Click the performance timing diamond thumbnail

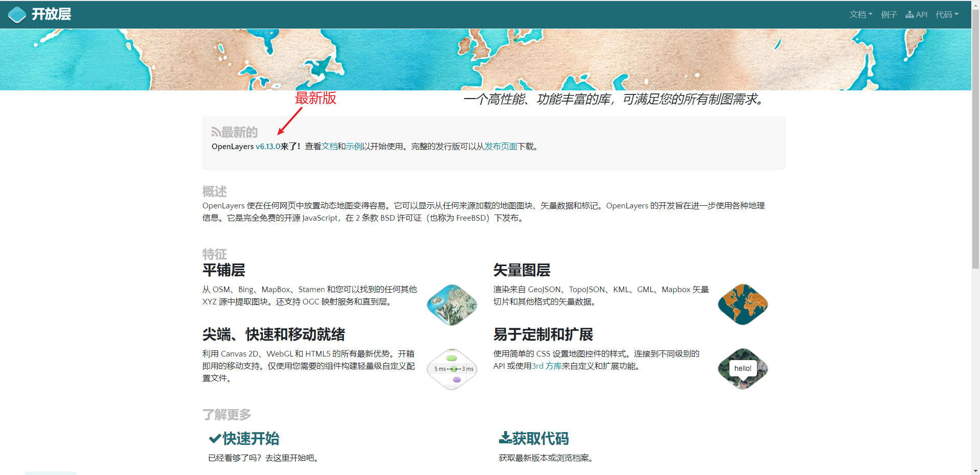452,369
